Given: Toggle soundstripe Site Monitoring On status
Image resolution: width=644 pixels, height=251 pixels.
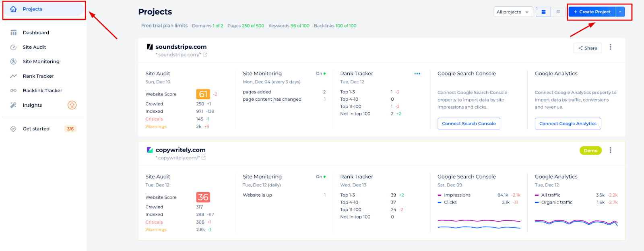Looking at the screenshot, I should [321, 74].
